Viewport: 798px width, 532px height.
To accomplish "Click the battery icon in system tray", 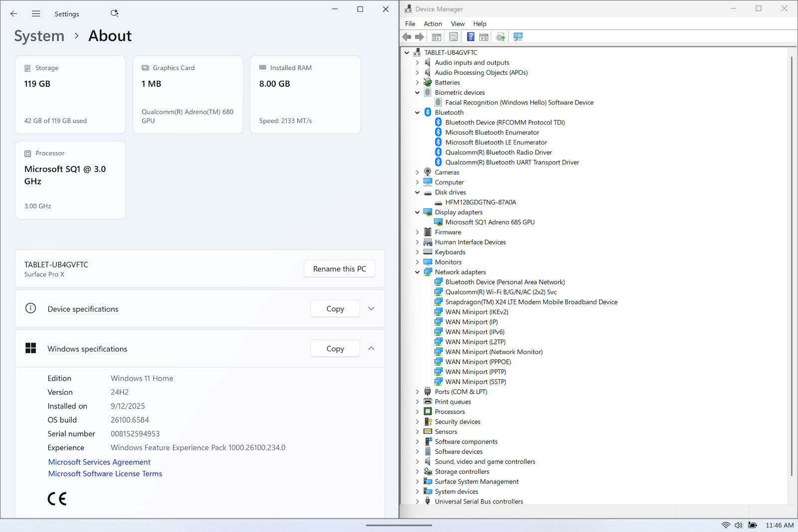I will pos(753,525).
